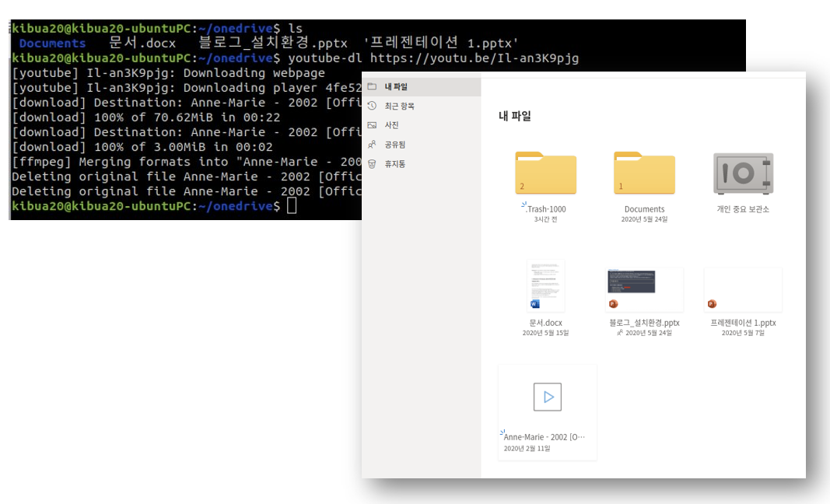Click the youtu.be URL in the terminal
Screen dimensions: 830x504
(x=475, y=58)
